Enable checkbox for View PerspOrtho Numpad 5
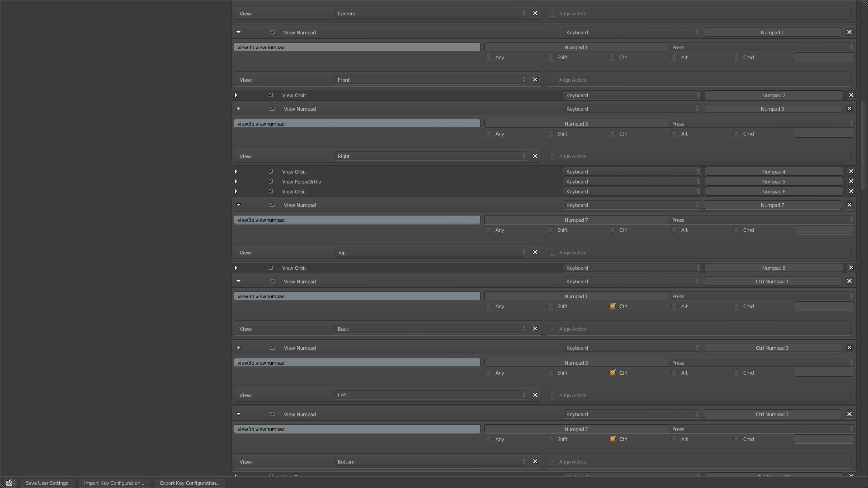The image size is (868, 488). point(271,182)
